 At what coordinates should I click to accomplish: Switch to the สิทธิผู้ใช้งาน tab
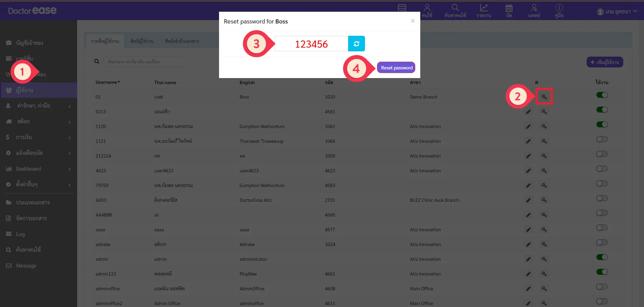coord(142,41)
